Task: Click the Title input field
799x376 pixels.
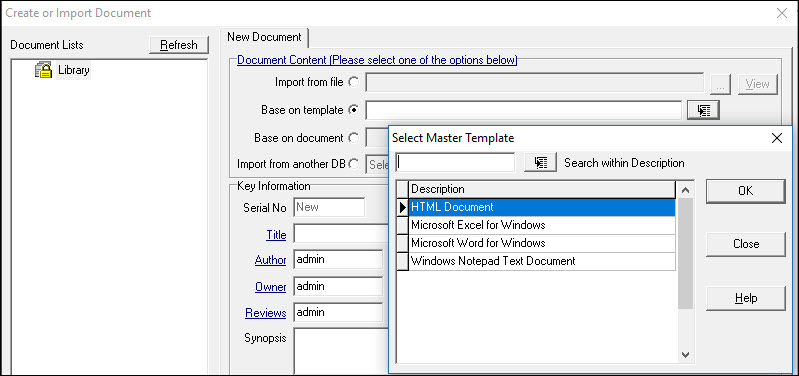Action: [340, 235]
